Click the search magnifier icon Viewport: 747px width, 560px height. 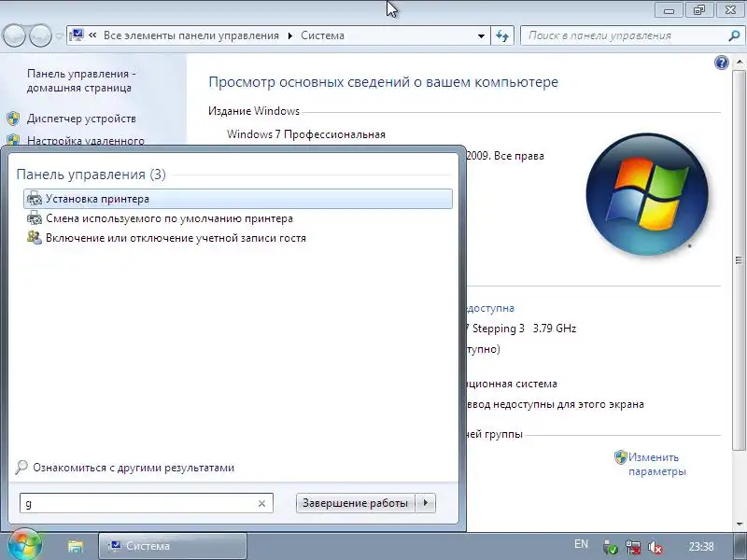tap(734, 35)
